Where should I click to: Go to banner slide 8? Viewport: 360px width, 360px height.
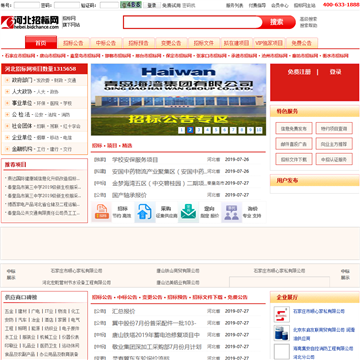click(x=242, y=130)
